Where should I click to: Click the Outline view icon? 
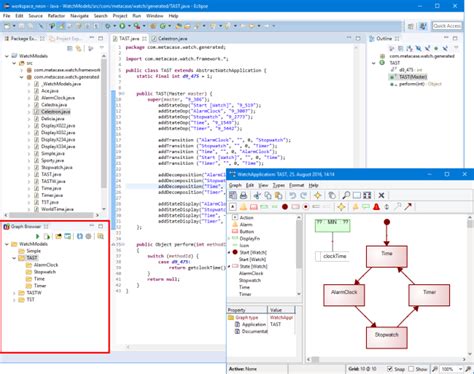pos(372,39)
